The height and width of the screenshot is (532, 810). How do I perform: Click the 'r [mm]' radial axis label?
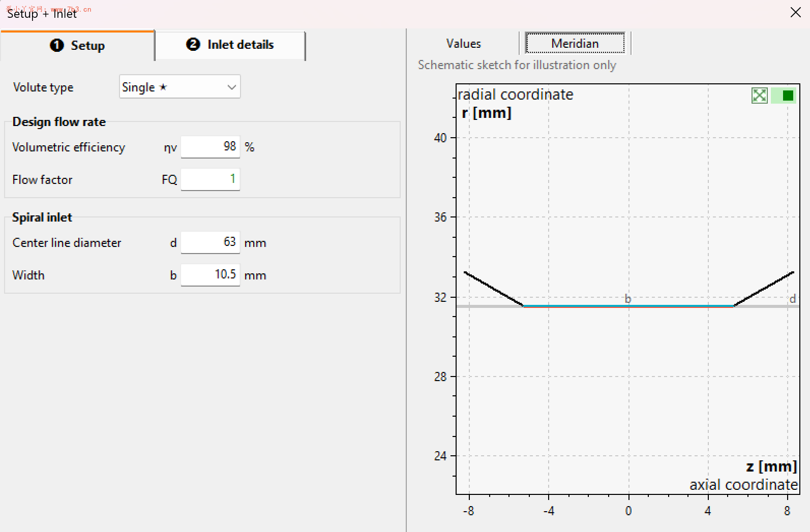486,113
